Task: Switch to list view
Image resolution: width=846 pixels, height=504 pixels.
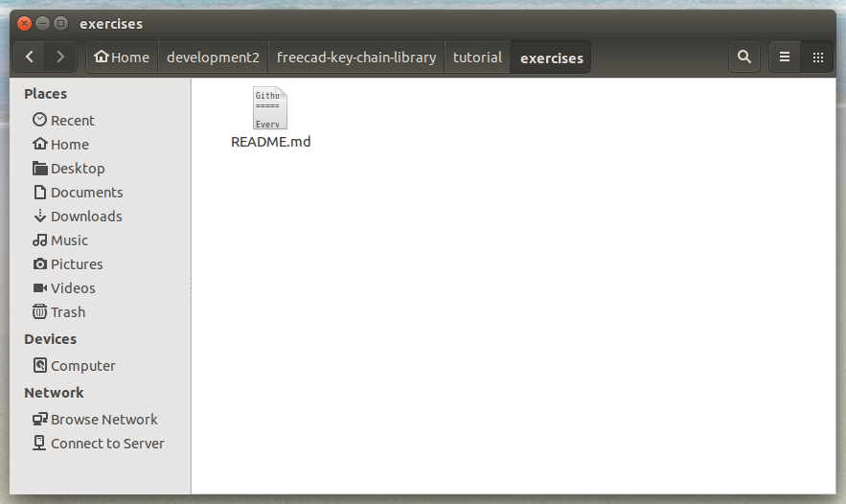Action: click(785, 57)
